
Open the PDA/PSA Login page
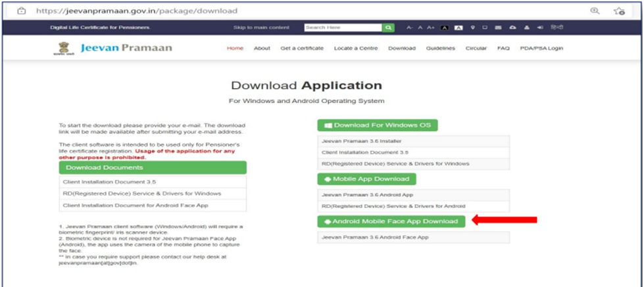point(541,48)
